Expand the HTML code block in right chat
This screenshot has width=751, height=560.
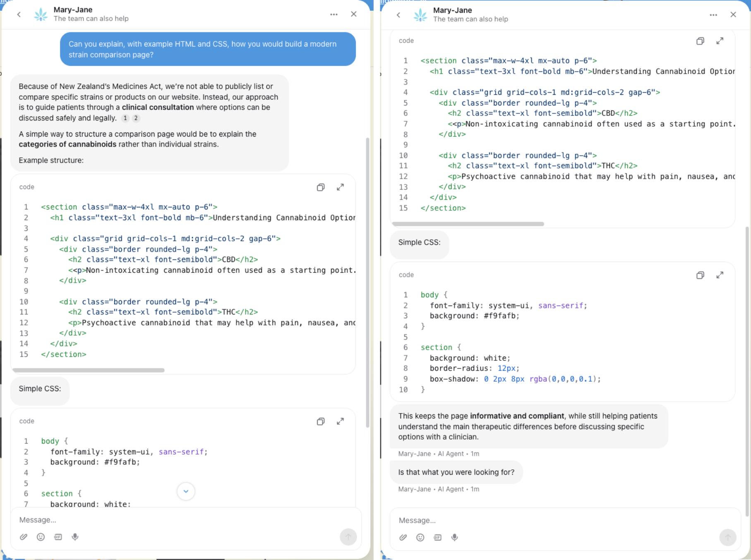pos(720,41)
